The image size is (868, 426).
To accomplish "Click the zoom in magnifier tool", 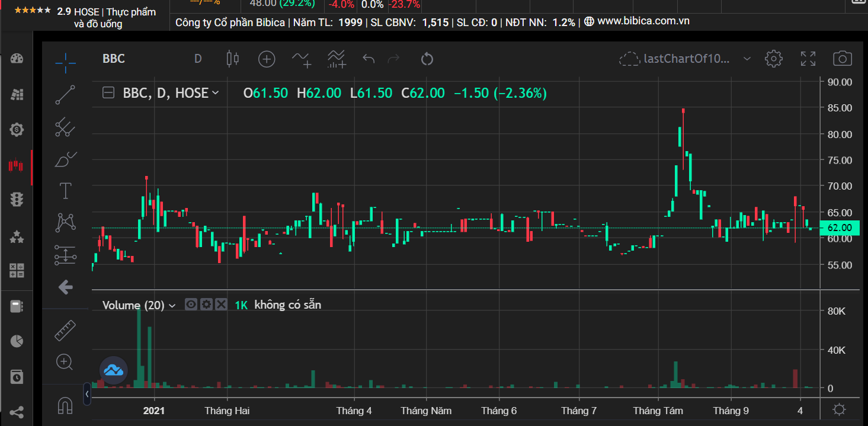I will 65,362.
